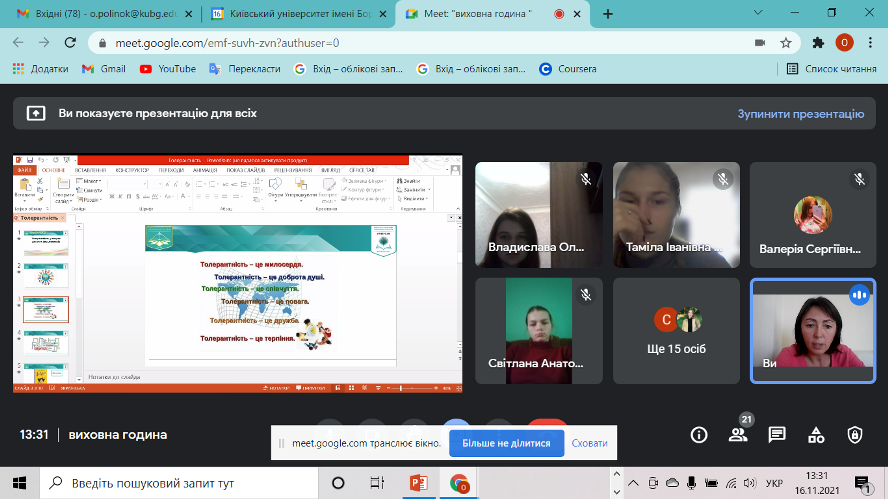Open host controls shield lock icon

pos(855,435)
